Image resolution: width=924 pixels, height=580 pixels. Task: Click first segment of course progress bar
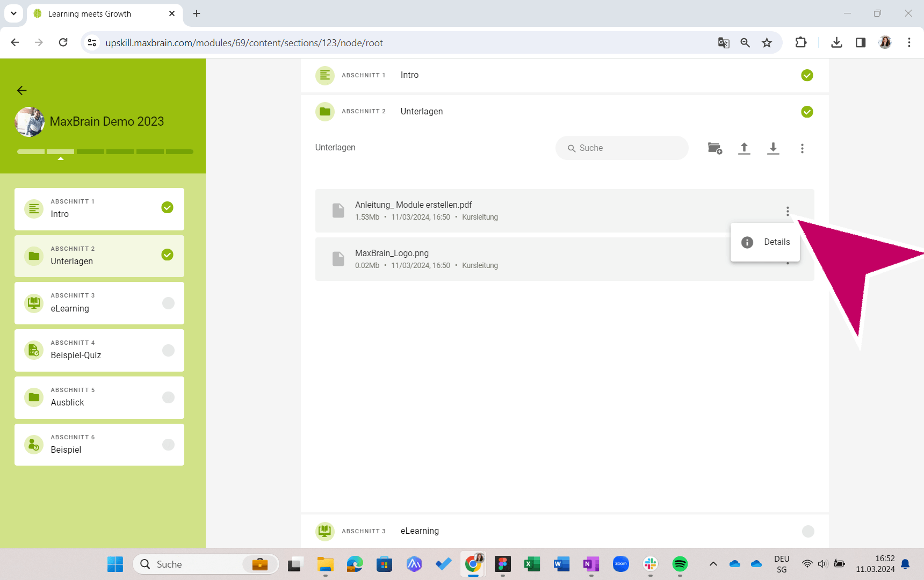pyautogui.click(x=31, y=152)
